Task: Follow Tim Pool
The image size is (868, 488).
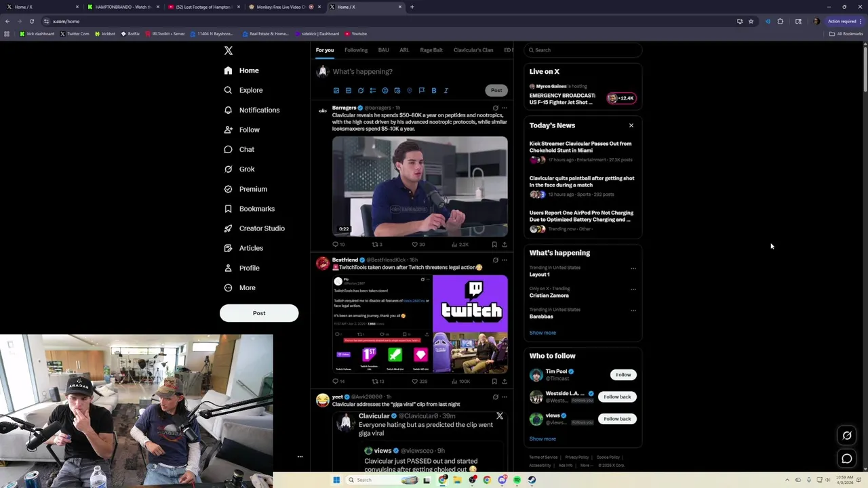Action: tap(623, 375)
